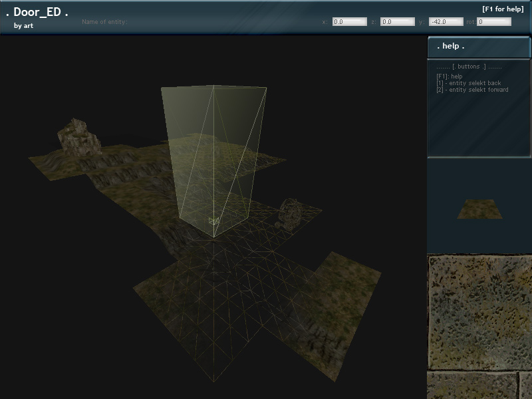Select the large stone texture swatch
The width and height of the screenshot is (532, 399).
479,313
